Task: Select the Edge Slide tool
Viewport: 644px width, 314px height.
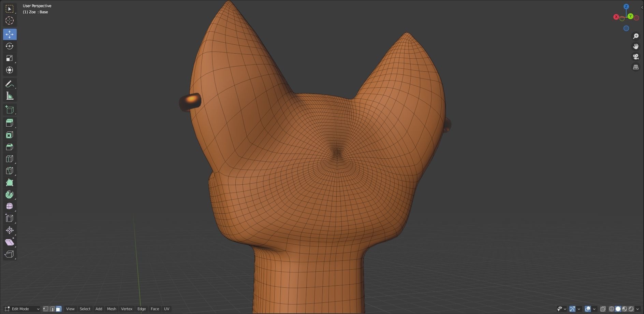Action: pyautogui.click(x=10, y=218)
